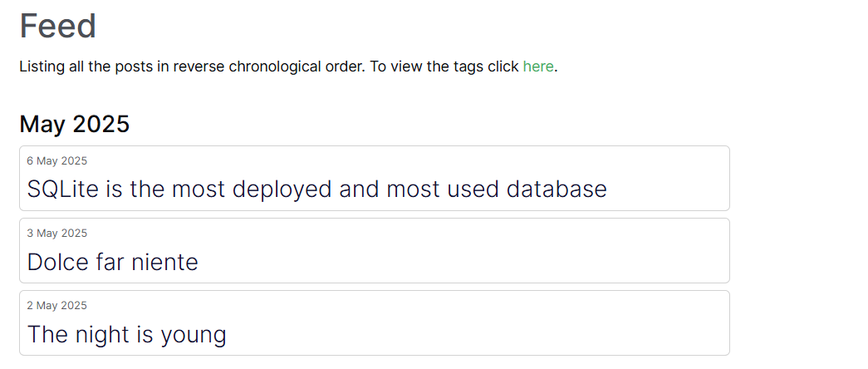Click the "2 May 2025" date label
The height and width of the screenshot is (369, 868).
(x=56, y=306)
